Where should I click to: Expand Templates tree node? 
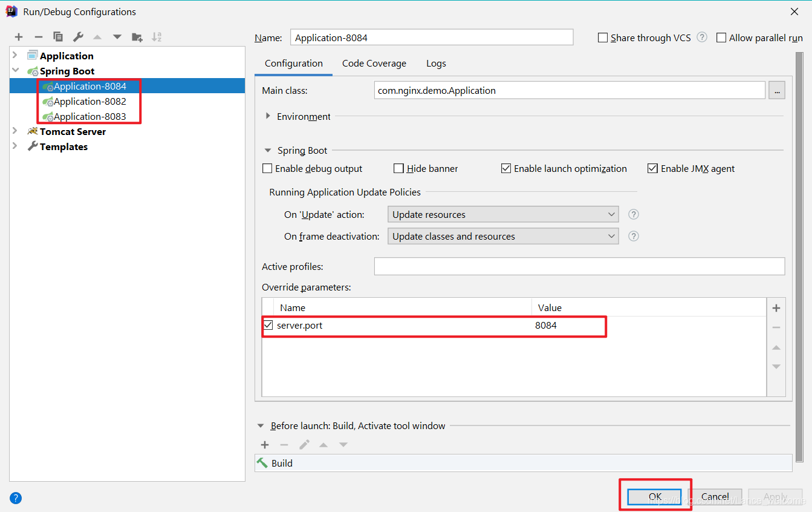[x=15, y=146]
